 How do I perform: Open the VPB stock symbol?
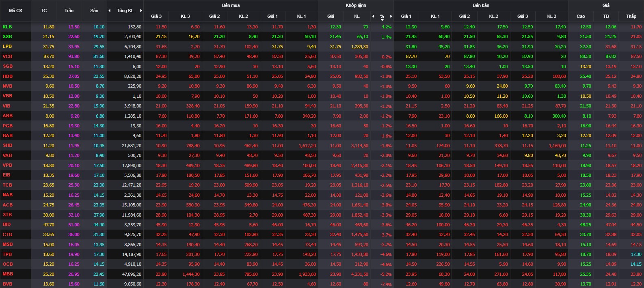click(7, 165)
